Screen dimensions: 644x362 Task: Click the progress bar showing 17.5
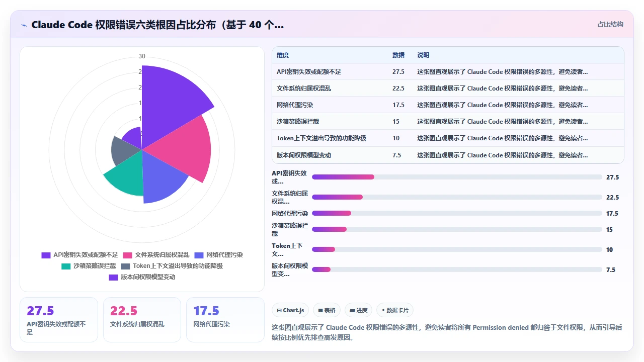point(457,213)
